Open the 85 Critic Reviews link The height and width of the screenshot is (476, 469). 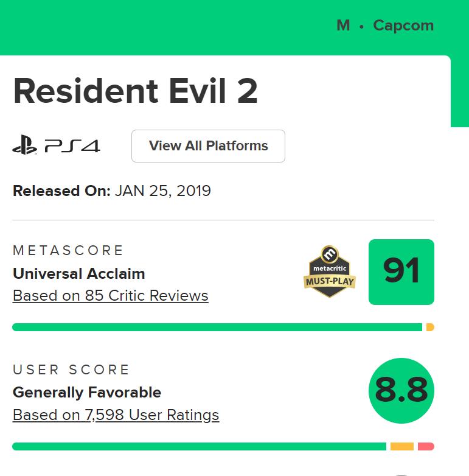coord(111,296)
